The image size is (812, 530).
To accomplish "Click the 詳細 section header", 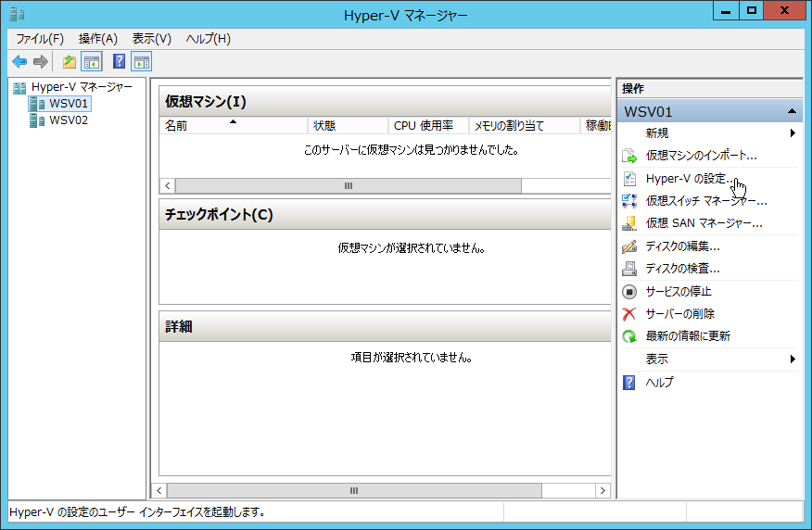I will (385, 326).
